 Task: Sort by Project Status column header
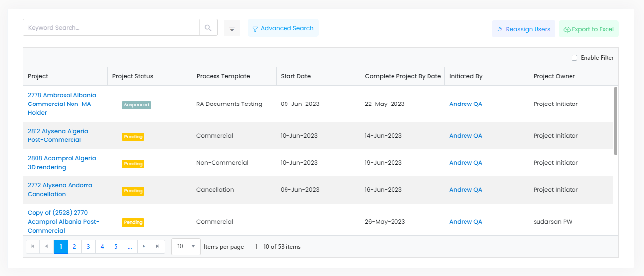tap(133, 76)
